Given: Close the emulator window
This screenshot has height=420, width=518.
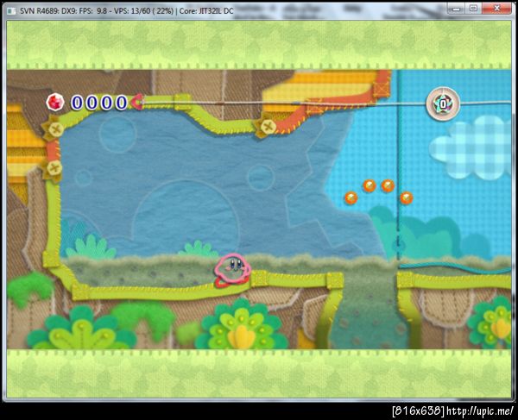Looking at the screenshot, I should coord(496,9).
